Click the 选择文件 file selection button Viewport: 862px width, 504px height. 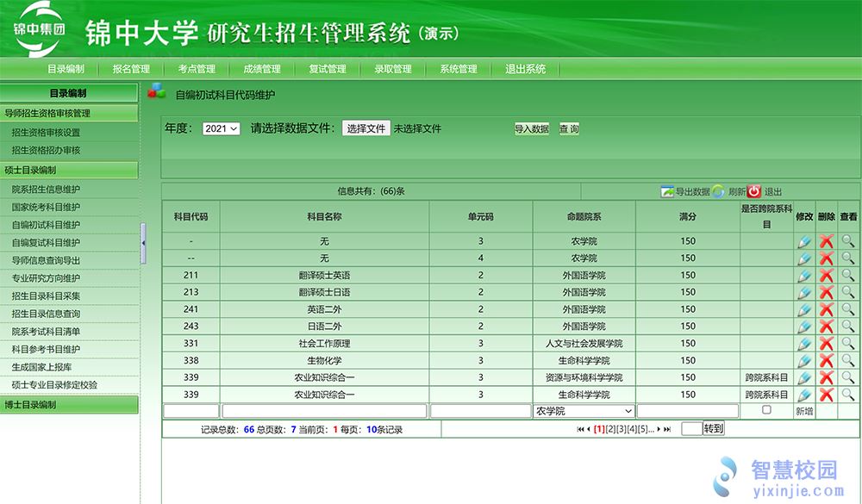pyautogui.click(x=365, y=128)
